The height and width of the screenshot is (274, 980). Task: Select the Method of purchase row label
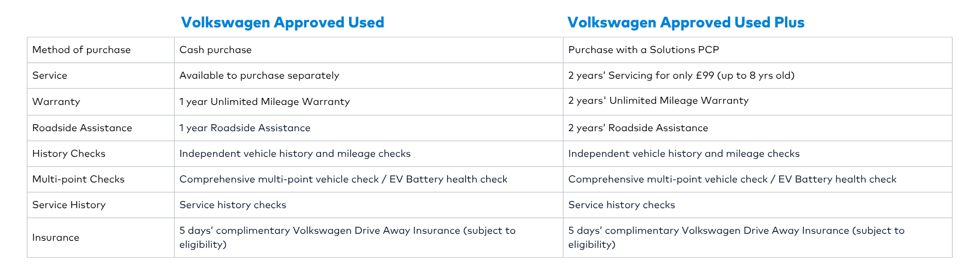tap(81, 50)
